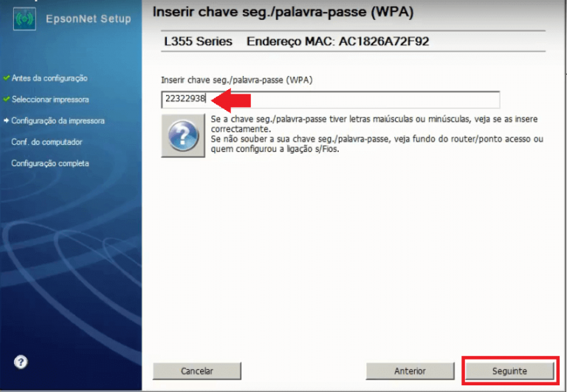
Task: Select the Antes da configuração step
Action: (49, 78)
